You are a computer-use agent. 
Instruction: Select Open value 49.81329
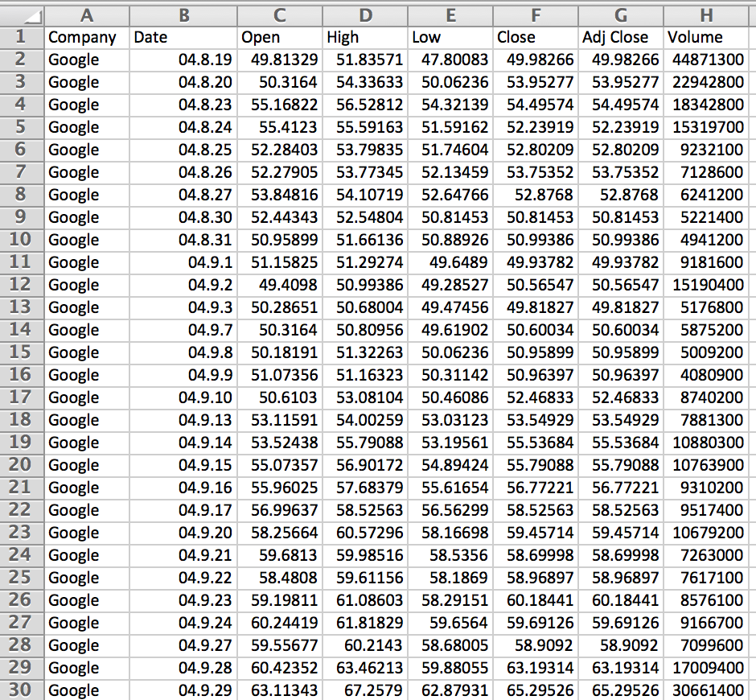point(280,60)
